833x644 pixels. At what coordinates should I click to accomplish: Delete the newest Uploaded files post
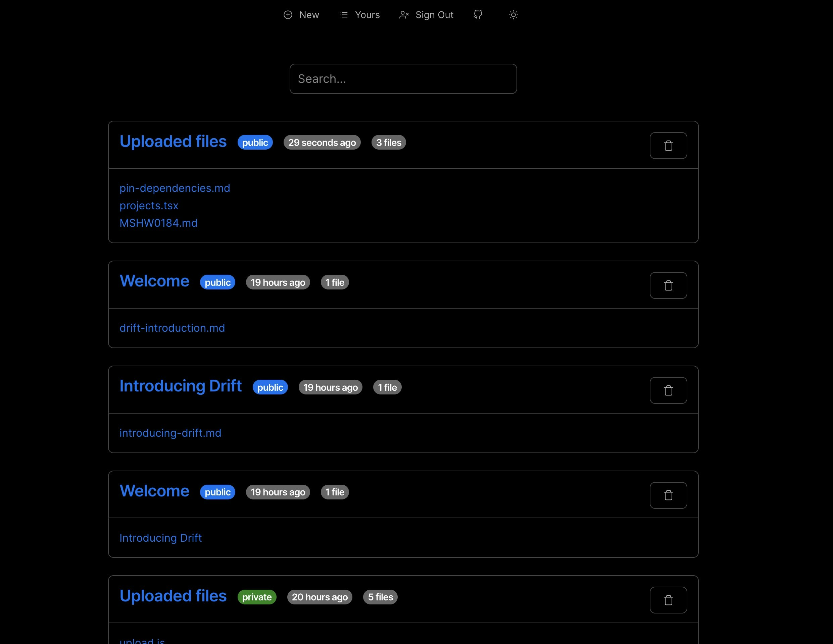(668, 146)
